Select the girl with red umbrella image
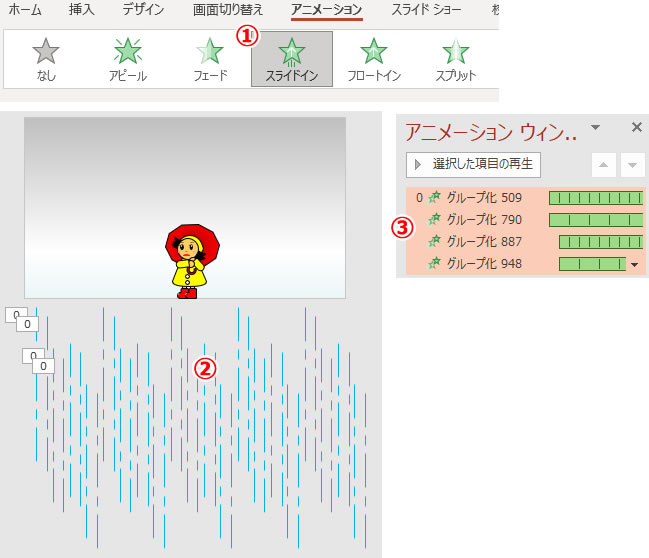The image size is (649, 558). tap(193, 261)
